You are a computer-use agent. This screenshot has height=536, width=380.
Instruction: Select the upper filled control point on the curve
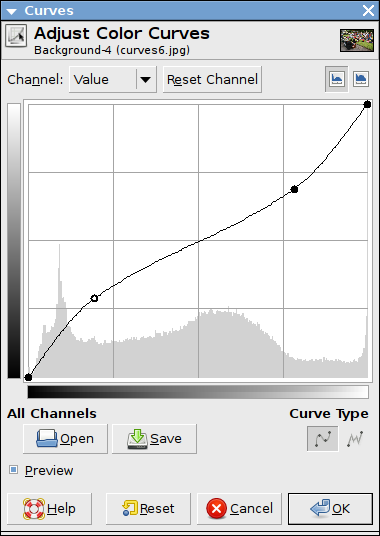coord(294,189)
